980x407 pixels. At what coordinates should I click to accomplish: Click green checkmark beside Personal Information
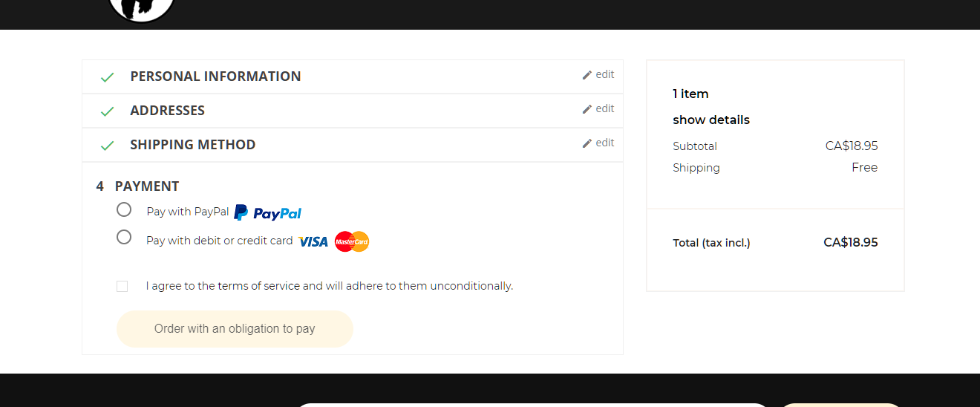[x=108, y=77]
